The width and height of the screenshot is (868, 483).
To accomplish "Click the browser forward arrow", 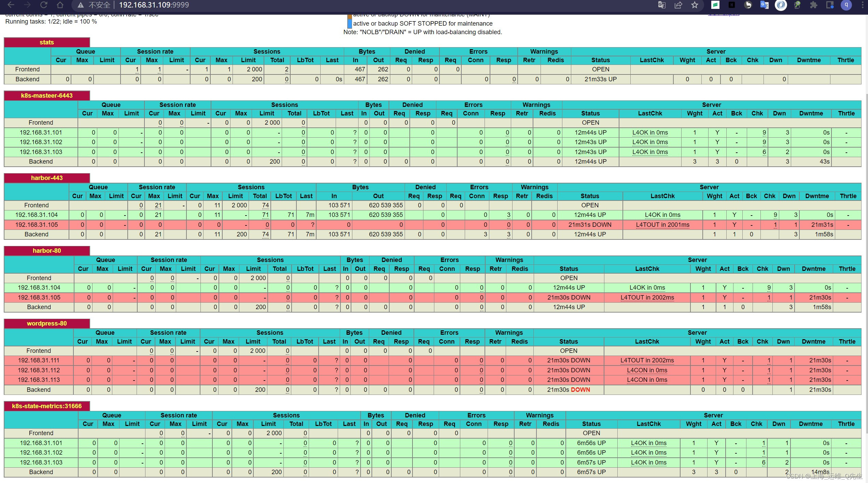I will (27, 5).
